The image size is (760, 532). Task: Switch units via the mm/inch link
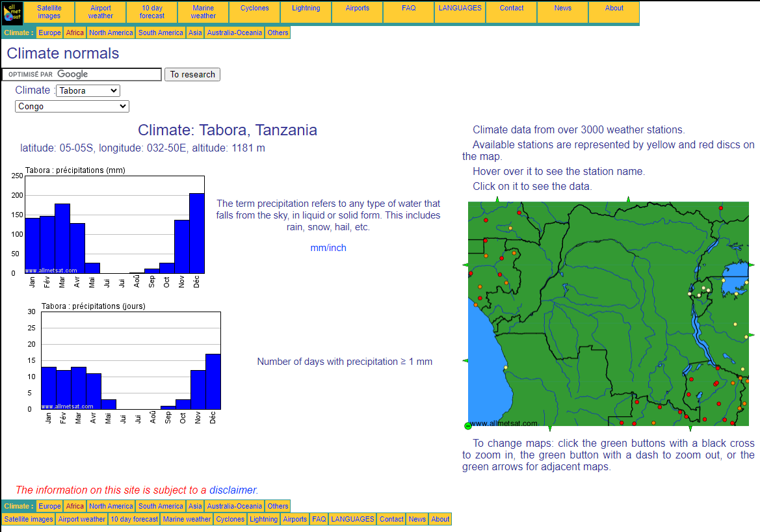pos(328,248)
